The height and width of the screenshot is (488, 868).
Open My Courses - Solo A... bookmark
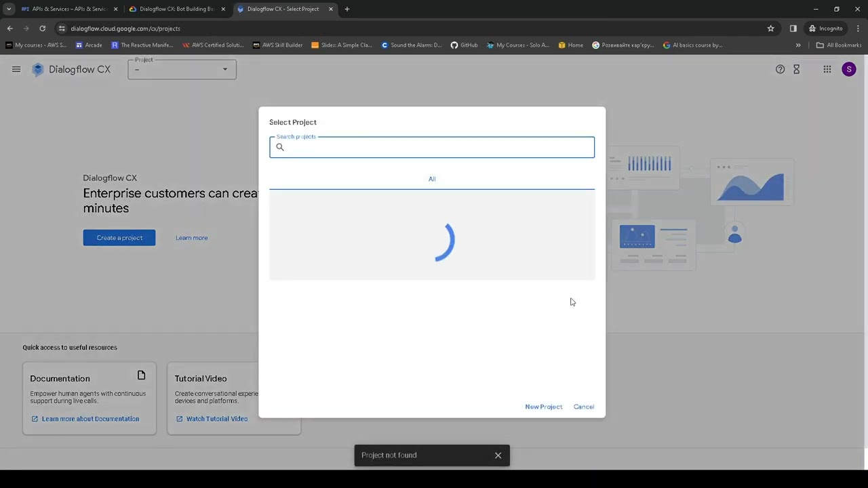[x=518, y=45]
